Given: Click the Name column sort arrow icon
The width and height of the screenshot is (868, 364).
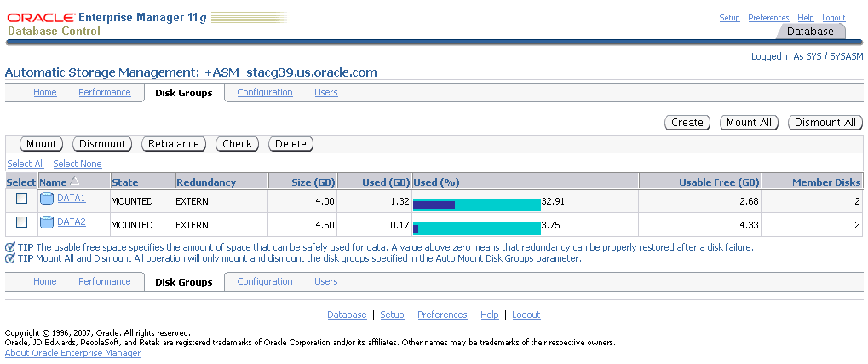Looking at the screenshot, I should point(75,182).
